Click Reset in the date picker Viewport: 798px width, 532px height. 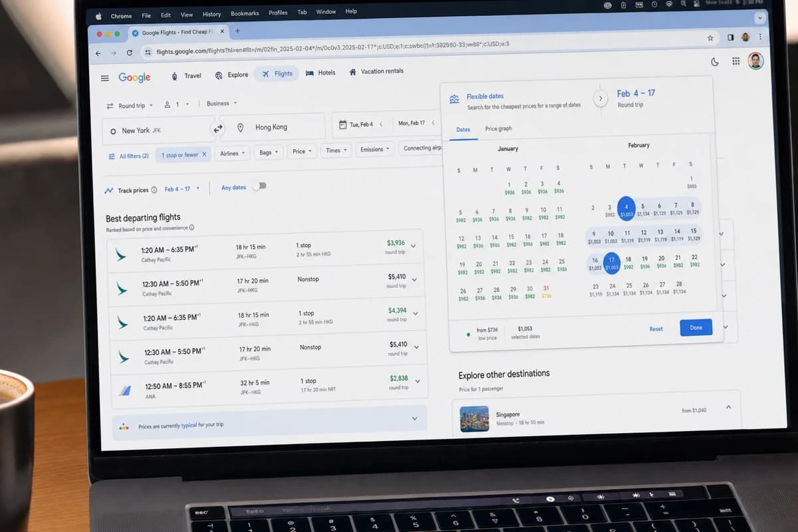pyautogui.click(x=656, y=329)
